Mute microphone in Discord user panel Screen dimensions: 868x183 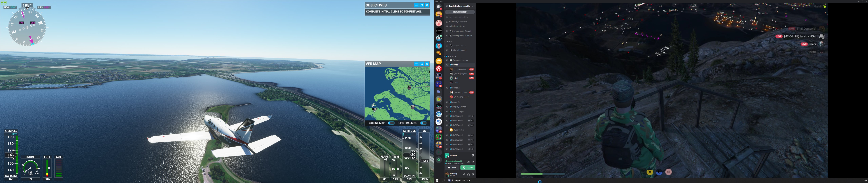[464, 175]
